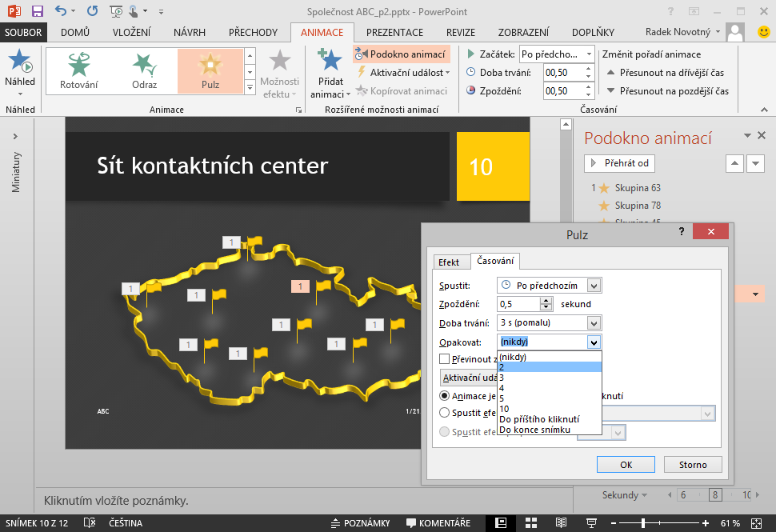Toggle the Podokno animací button
This screenshot has height=532, width=776.
click(x=402, y=54)
